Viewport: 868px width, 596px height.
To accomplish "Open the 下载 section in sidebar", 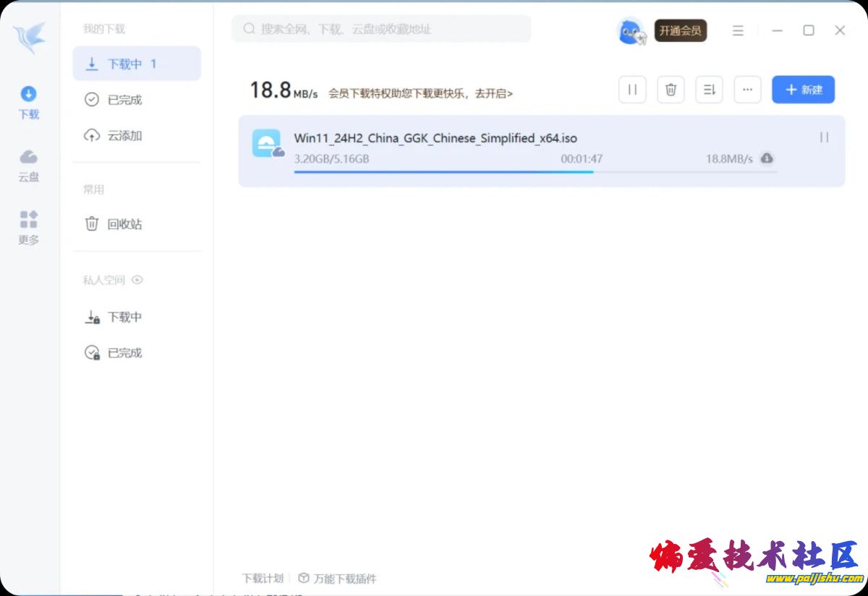I will (29, 102).
